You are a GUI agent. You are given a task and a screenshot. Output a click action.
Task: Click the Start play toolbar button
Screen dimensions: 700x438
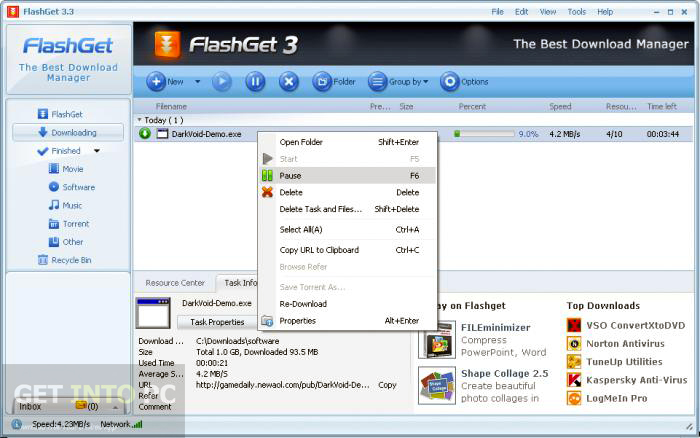222,82
